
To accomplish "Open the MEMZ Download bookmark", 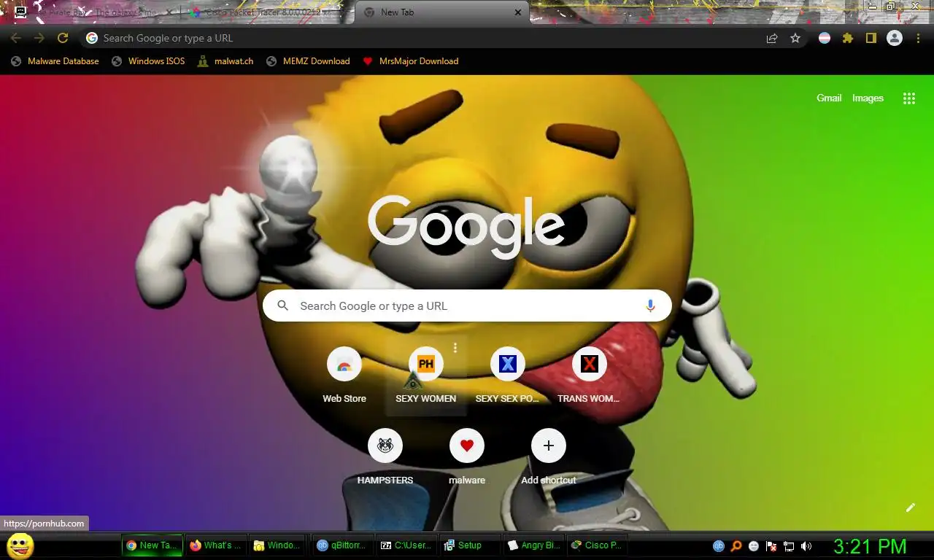I will point(308,61).
